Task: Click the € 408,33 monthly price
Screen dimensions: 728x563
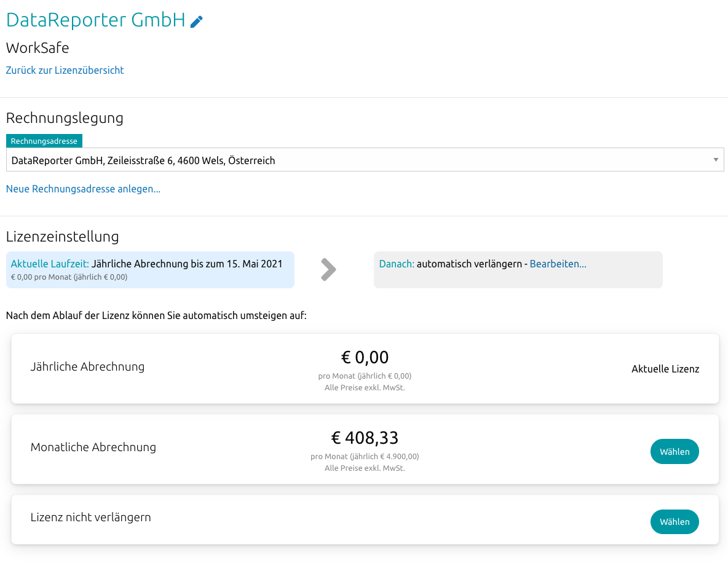Action: [365, 438]
